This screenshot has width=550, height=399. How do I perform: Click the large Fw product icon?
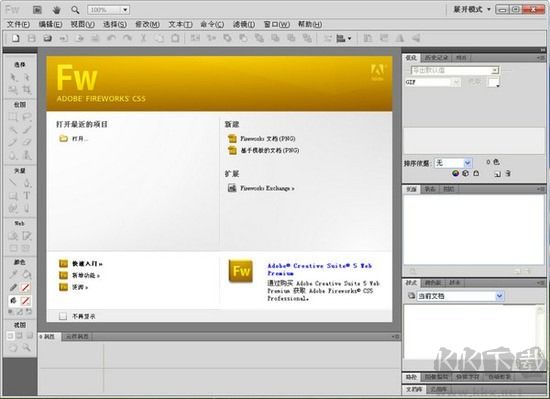coord(241,271)
